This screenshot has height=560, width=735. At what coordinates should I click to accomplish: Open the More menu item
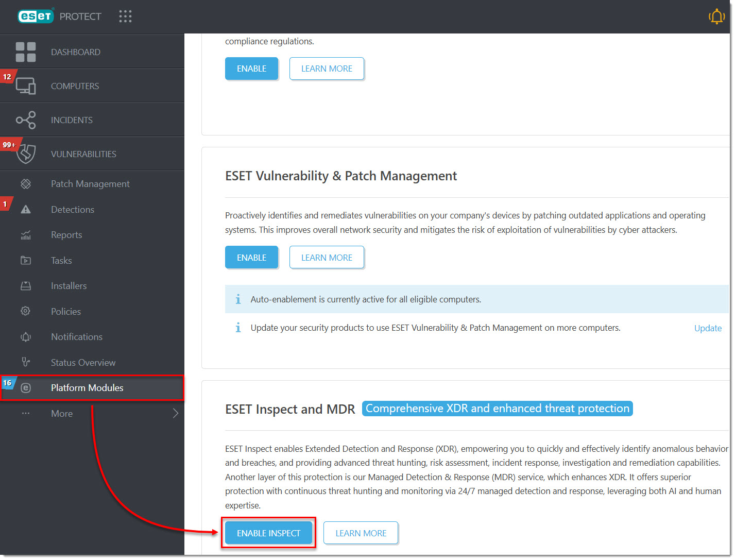[x=62, y=414]
